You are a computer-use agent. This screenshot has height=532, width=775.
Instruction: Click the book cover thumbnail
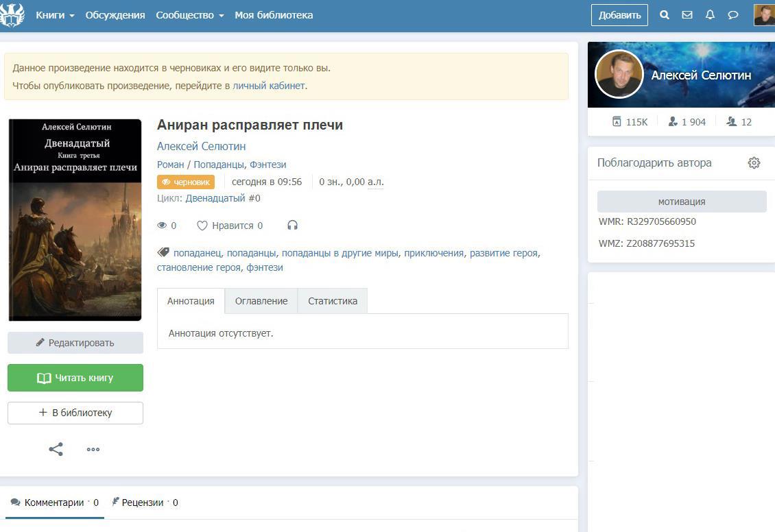[75, 220]
